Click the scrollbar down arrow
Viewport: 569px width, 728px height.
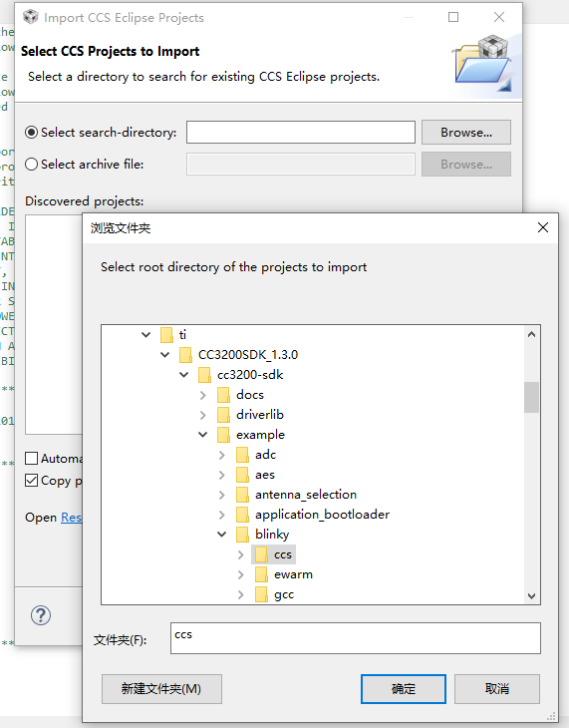pyautogui.click(x=531, y=595)
